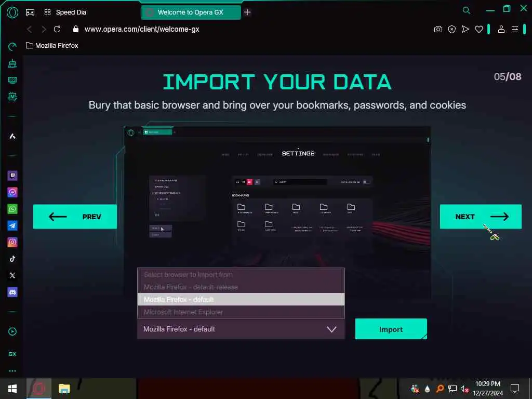Open My Flow send icon
The image size is (532, 399).
pos(465,29)
